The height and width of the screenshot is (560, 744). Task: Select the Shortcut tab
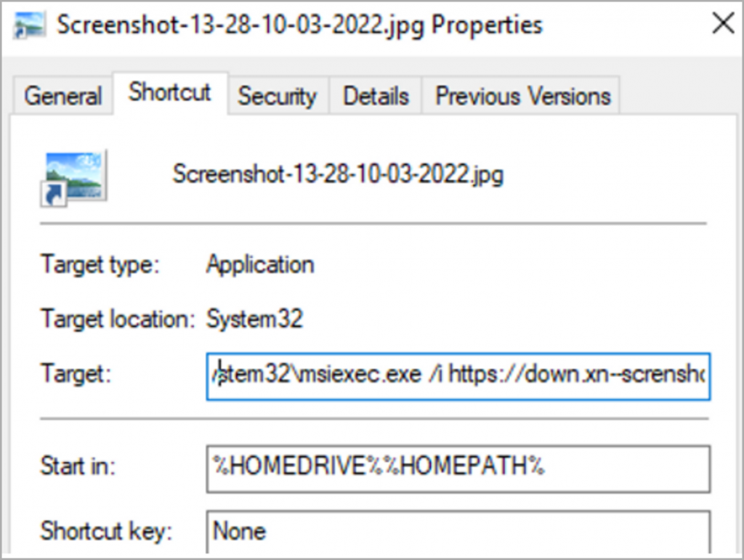pyautogui.click(x=170, y=92)
